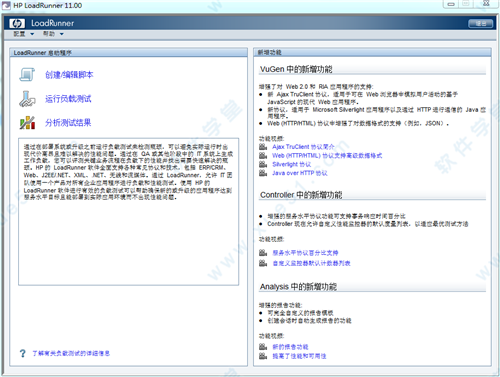The height and width of the screenshot is (377, 500).
Task: Click the bullet mentioning Microsoft Silverlight
Action: [x=377, y=113]
